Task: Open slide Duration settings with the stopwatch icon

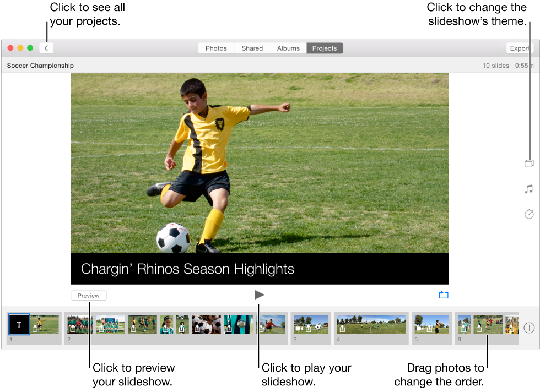Action: (529, 214)
